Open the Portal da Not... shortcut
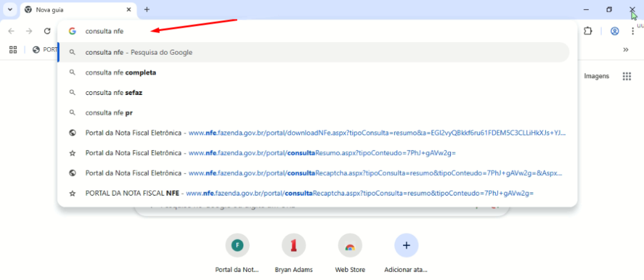The width and height of the screenshot is (644, 280). pos(237,254)
